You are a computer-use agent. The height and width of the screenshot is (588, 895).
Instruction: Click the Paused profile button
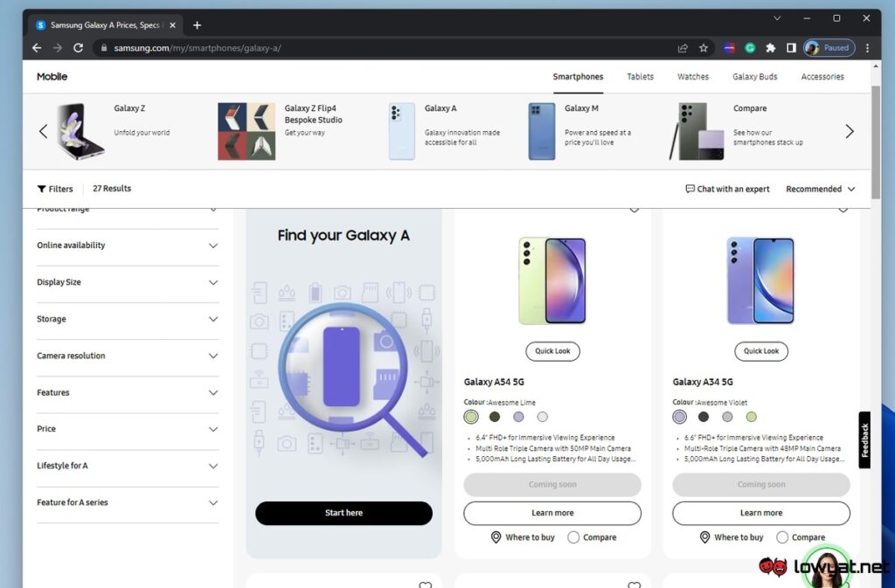[829, 48]
